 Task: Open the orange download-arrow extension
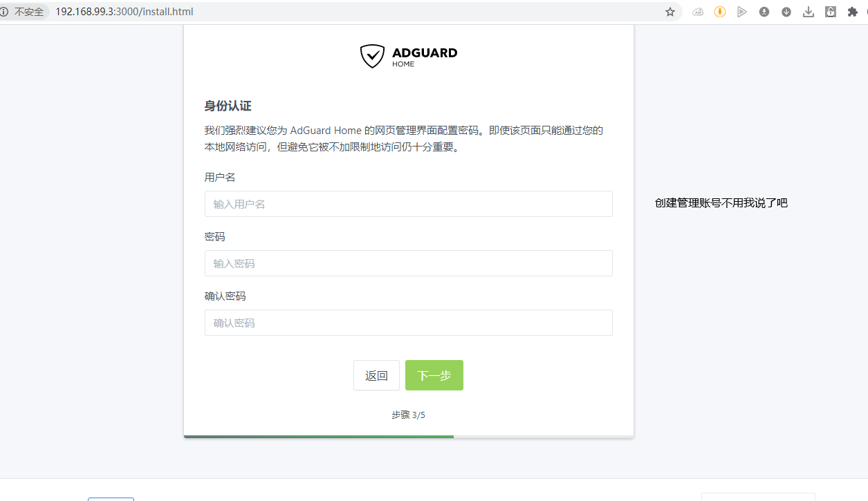pos(720,12)
